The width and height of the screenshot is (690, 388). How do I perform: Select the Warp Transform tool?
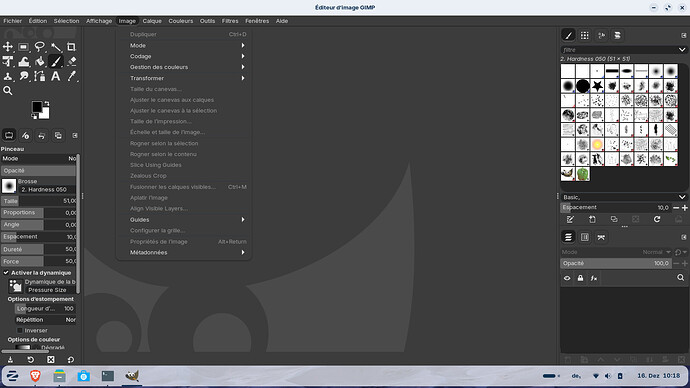24,62
